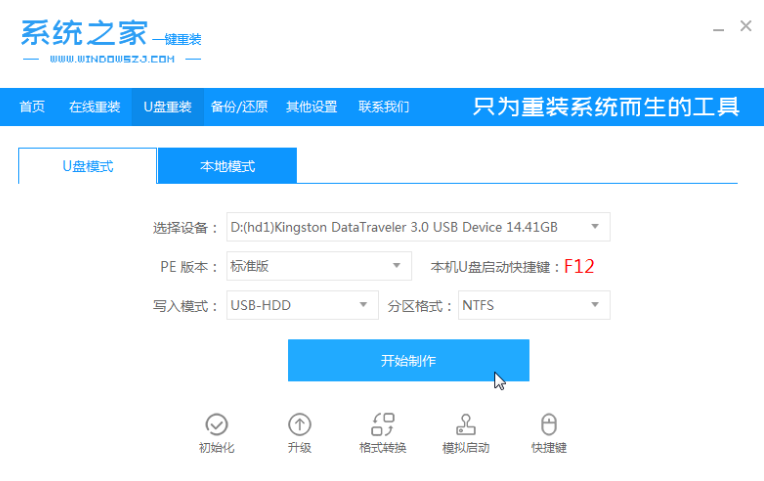Image resolution: width=764 pixels, height=481 pixels.
Task: Launch the 模拟启动 simulated boot tool
Action: click(466, 424)
